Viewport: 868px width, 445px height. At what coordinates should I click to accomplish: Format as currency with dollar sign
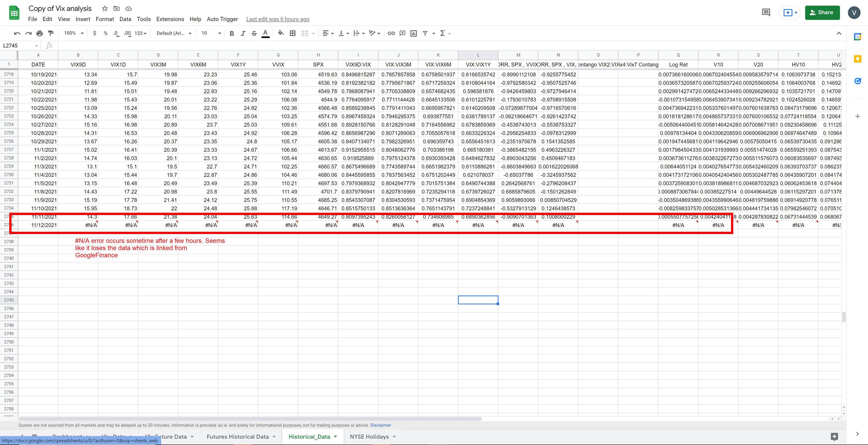click(x=94, y=33)
